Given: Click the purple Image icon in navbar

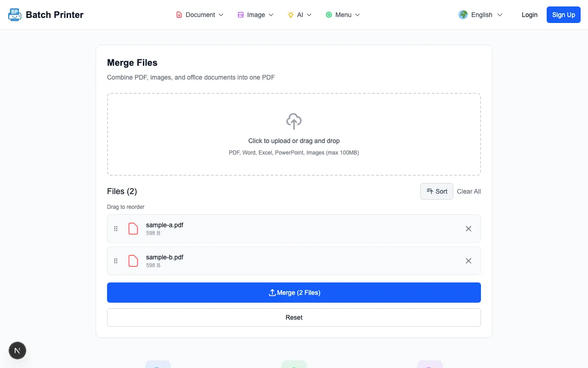Looking at the screenshot, I should pyautogui.click(x=241, y=15).
